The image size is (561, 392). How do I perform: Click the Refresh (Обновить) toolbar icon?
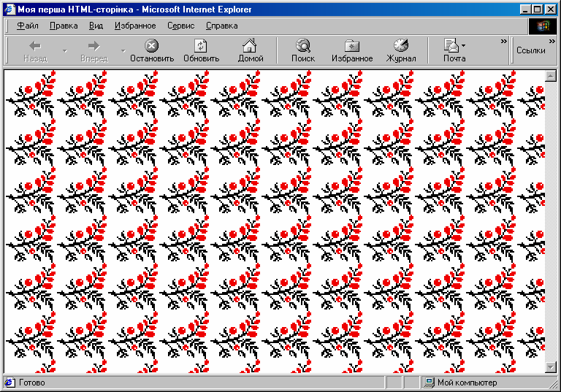(201, 46)
